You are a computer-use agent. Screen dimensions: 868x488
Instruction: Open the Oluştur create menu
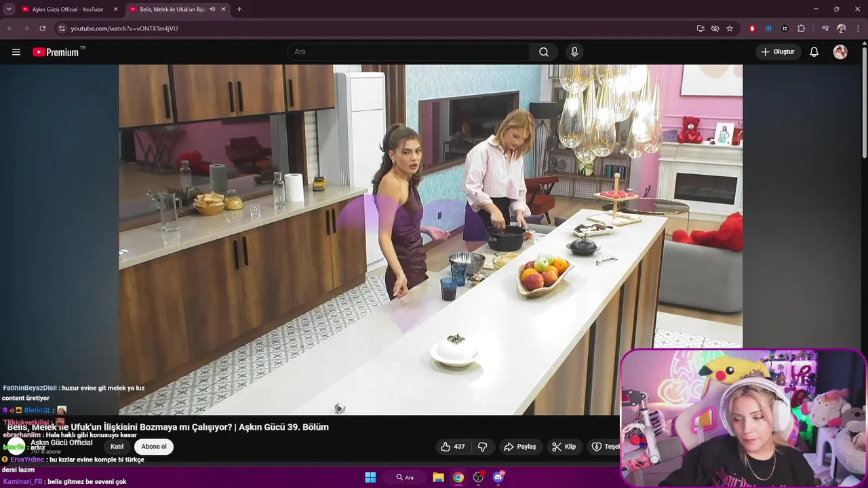click(x=778, y=52)
